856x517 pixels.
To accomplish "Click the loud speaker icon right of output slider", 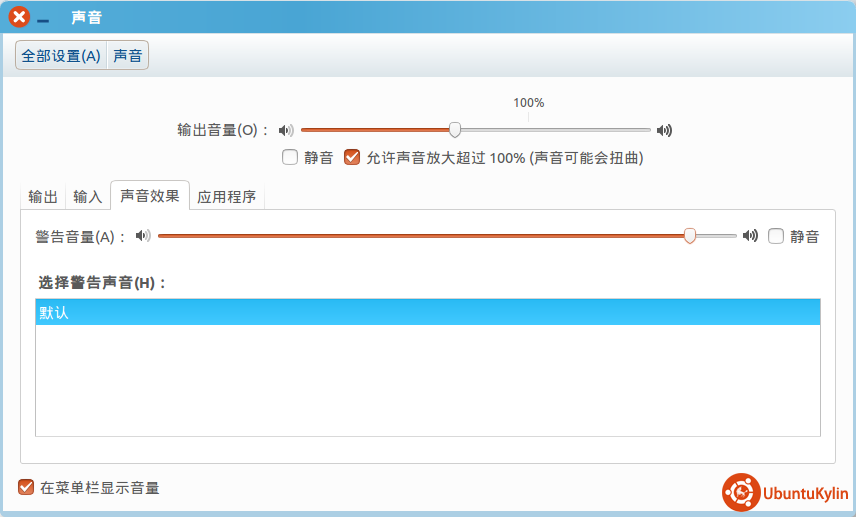I will (664, 130).
